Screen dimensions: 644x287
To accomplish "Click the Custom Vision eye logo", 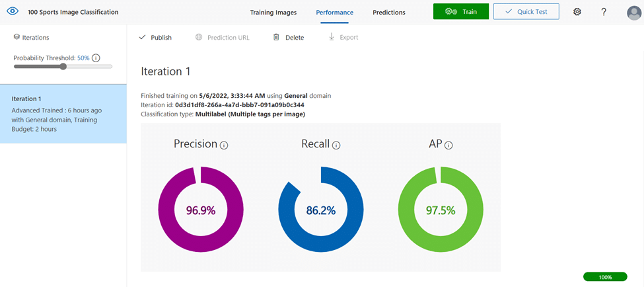I will tap(13, 11).
